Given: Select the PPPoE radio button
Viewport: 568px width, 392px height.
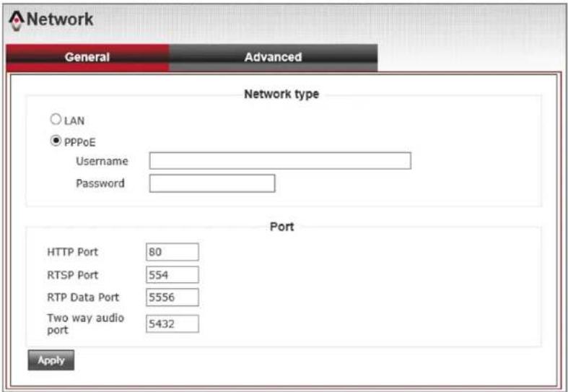Looking at the screenshot, I should click(x=56, y=141).
